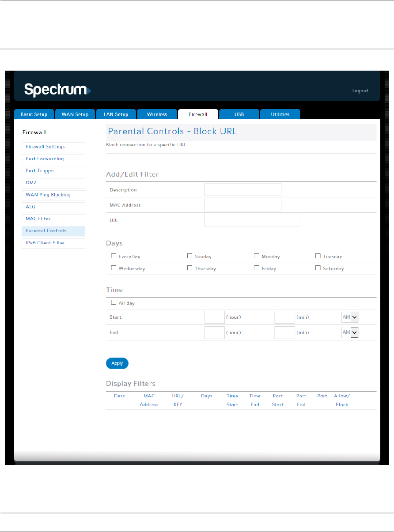The height and width of the screenshot is (532, 394).
Task: Select the Firewall tab
Action: coord(198,114)
